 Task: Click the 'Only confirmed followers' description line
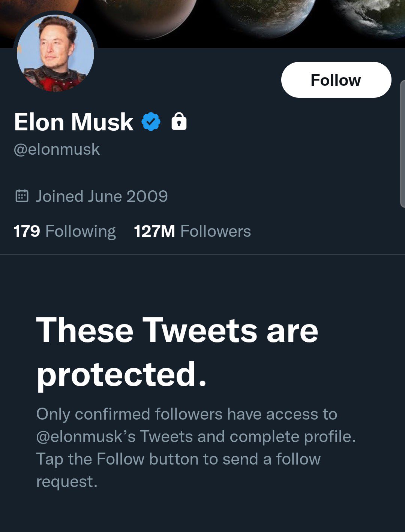[187, 414]
